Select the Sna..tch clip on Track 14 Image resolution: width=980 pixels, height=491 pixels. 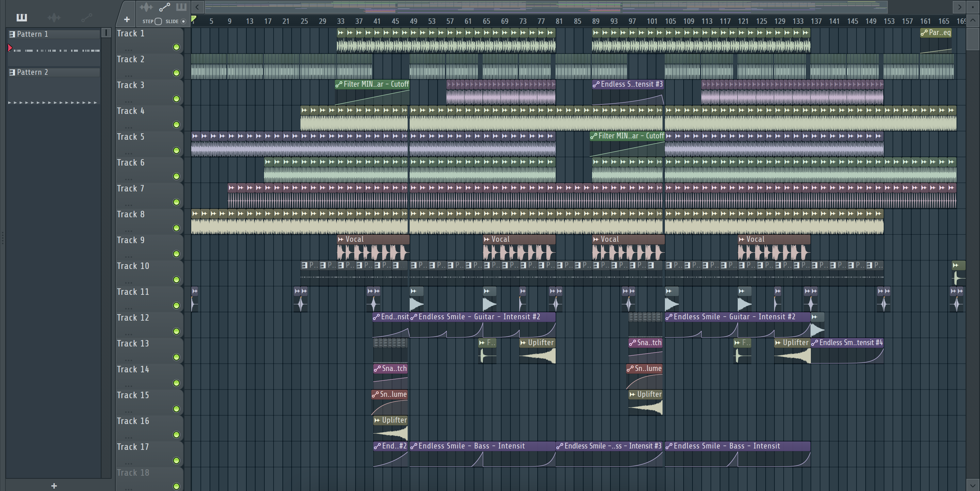point(390,376)
